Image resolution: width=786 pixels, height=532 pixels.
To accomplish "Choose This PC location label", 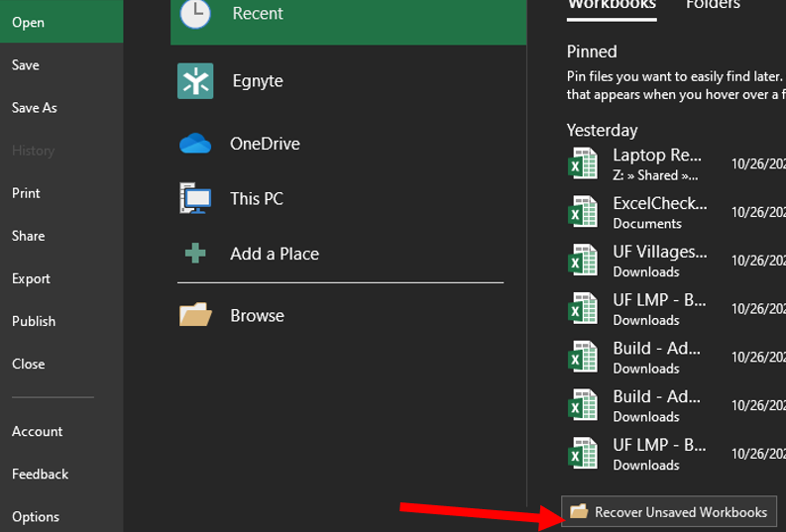I will point(257,199).
